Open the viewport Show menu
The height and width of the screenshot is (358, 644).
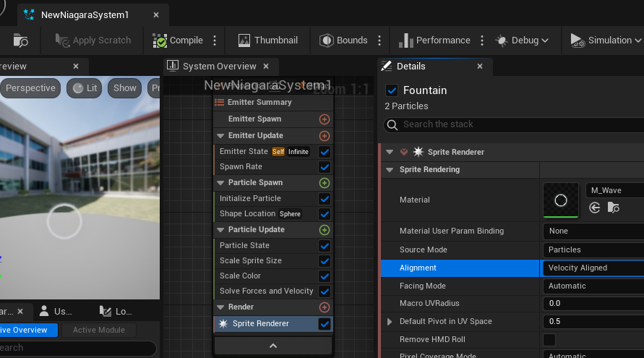[125, 88]
